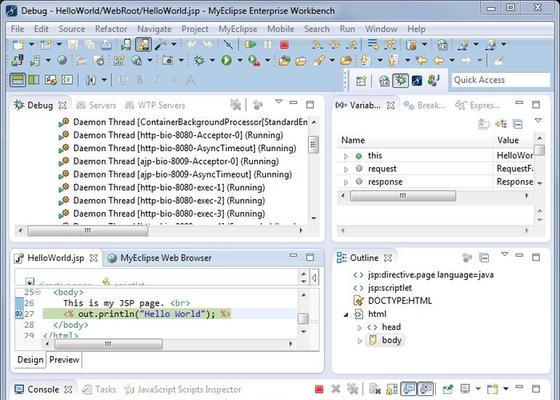The height and width of the screenshot is (400, 560).
Task: Switch to the Servers tab
Action: point(96,105)
